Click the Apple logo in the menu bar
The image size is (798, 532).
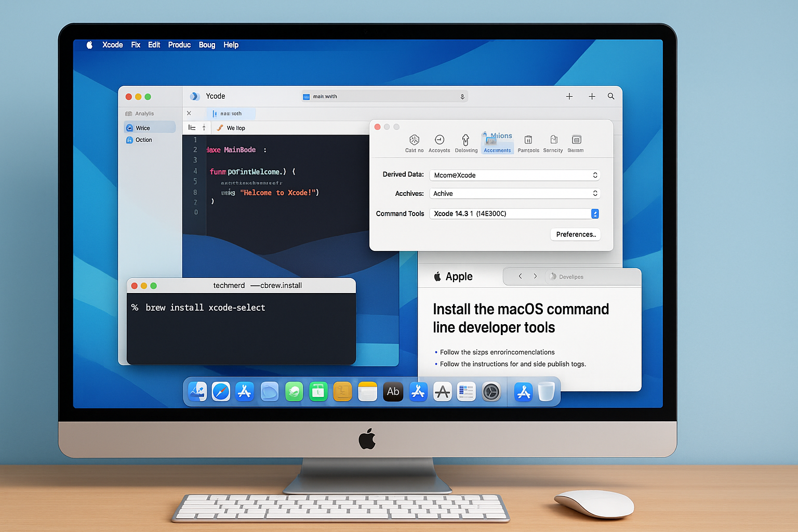pos(89,45)
